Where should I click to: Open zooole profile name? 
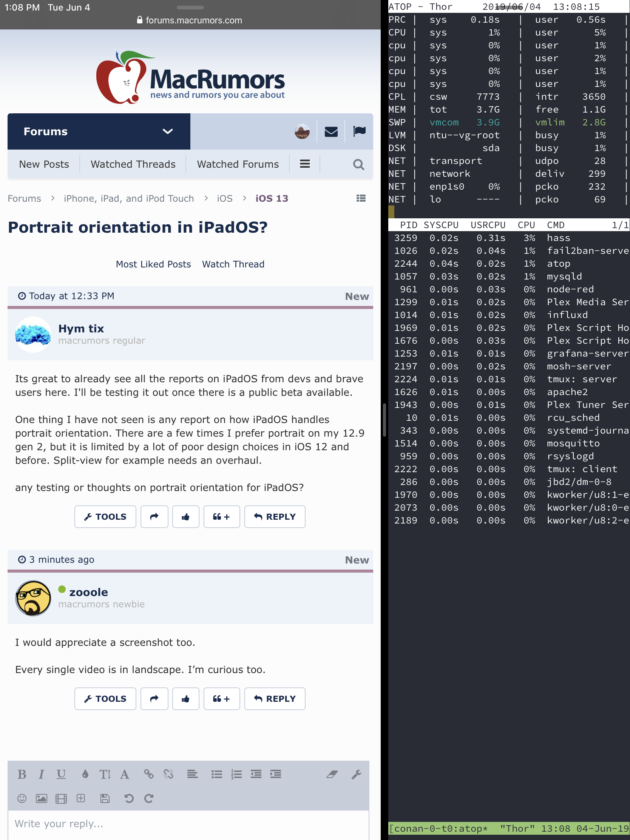pos(88,592)
